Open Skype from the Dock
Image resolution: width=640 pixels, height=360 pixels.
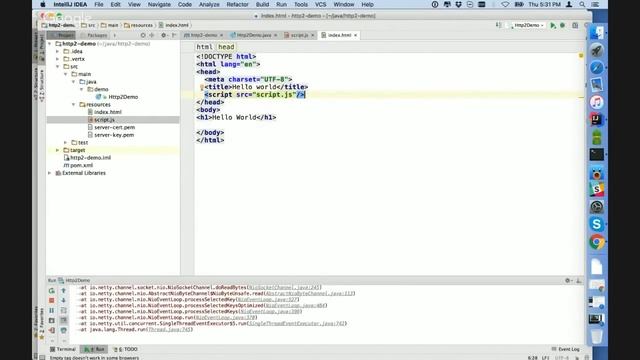pyautogui.click(x=596, y=224)
